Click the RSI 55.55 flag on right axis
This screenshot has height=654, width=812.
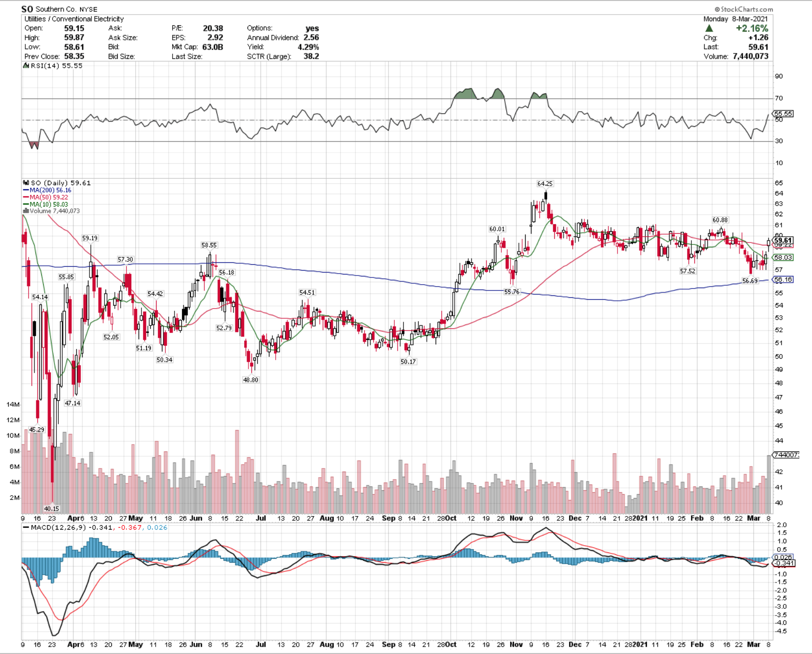783,114
